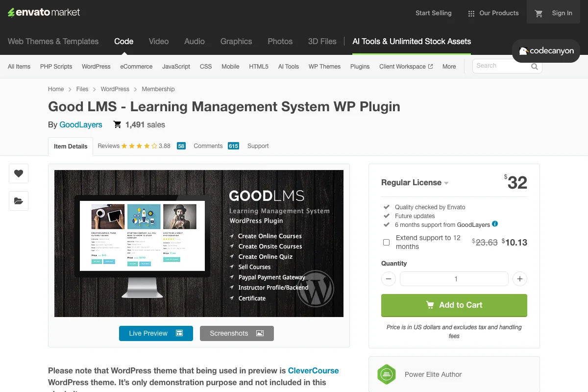Click Home breadcrumb link
The width and height of the screenshot is (588, 392).
coord(56,89)
